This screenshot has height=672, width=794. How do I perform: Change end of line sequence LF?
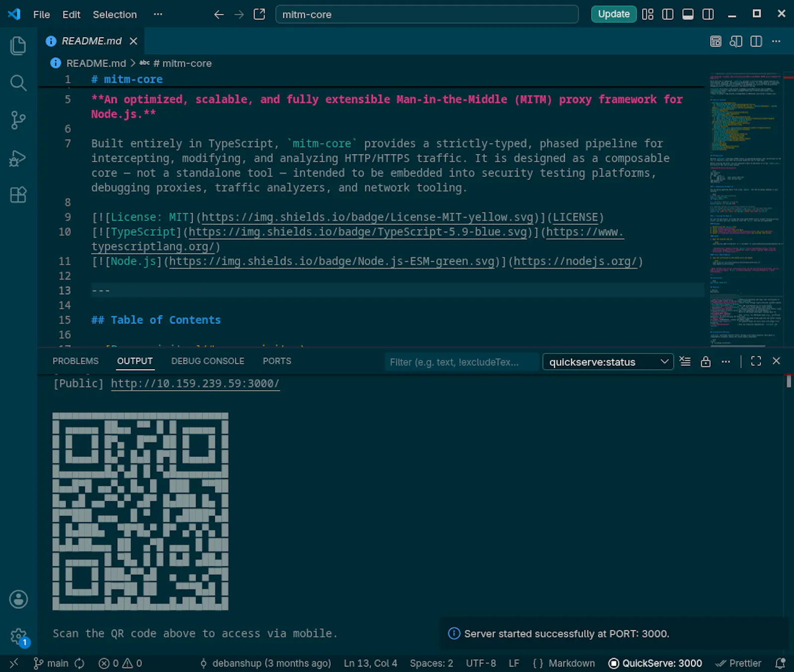point(514,664)
